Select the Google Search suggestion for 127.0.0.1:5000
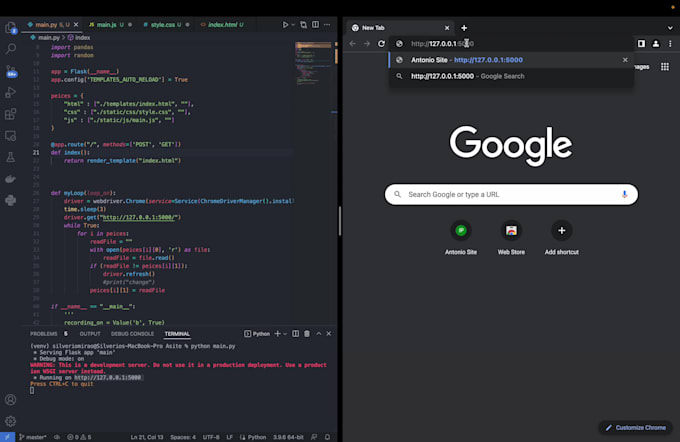 tap(511, 76)
